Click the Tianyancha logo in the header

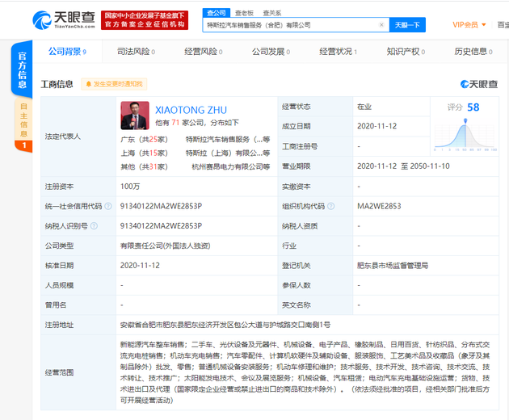[65, 19]
